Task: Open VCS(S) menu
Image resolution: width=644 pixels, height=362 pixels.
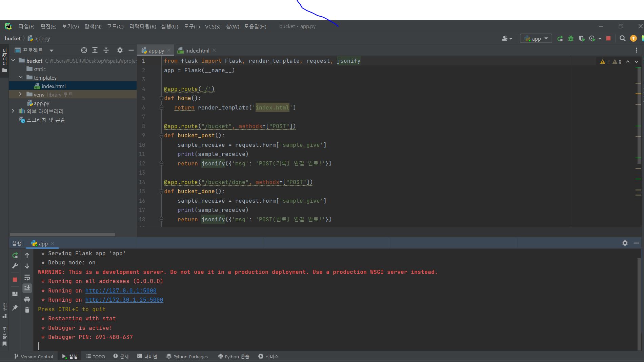Action: 213,26
